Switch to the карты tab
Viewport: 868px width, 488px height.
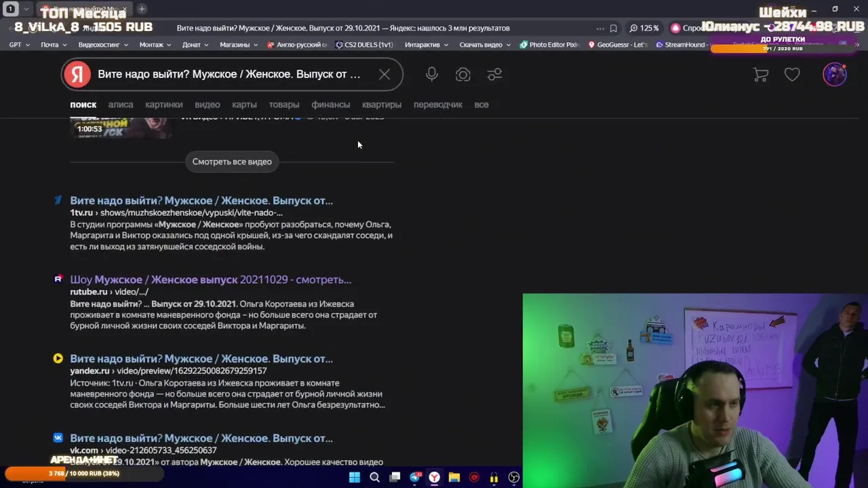click(x=244, y=104)
